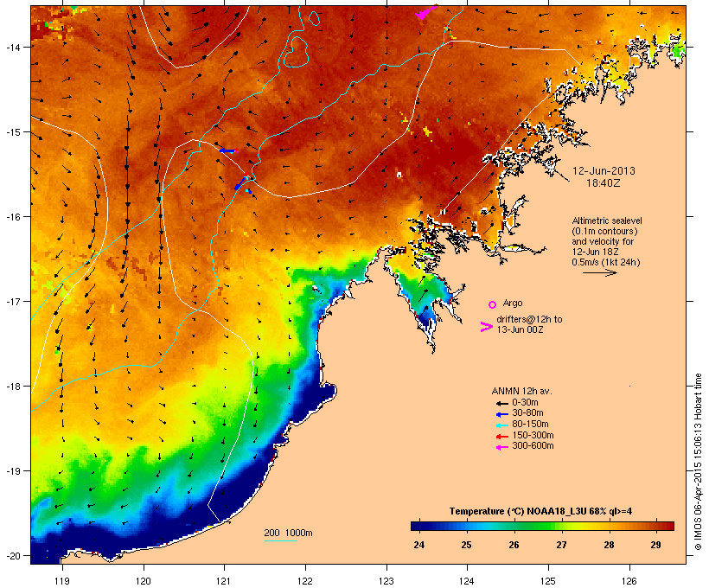Click the black 0-30m legend arrow
The height and width of the screenshot is (588, 709).
501,403
